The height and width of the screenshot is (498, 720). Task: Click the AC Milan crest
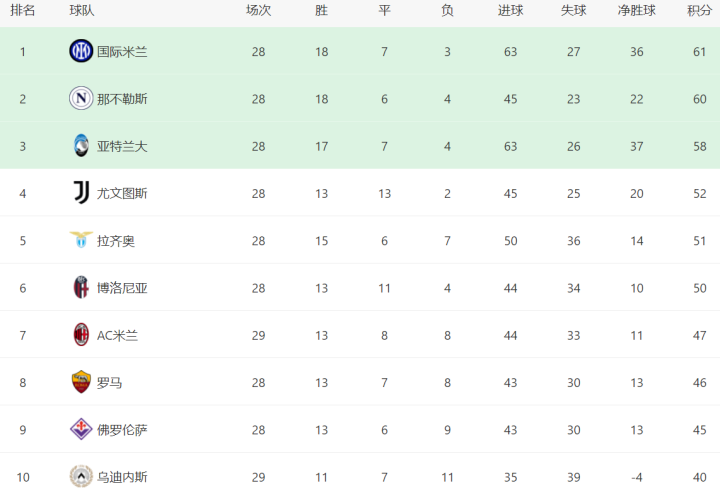pyautogui.click(x=81, y=335)
